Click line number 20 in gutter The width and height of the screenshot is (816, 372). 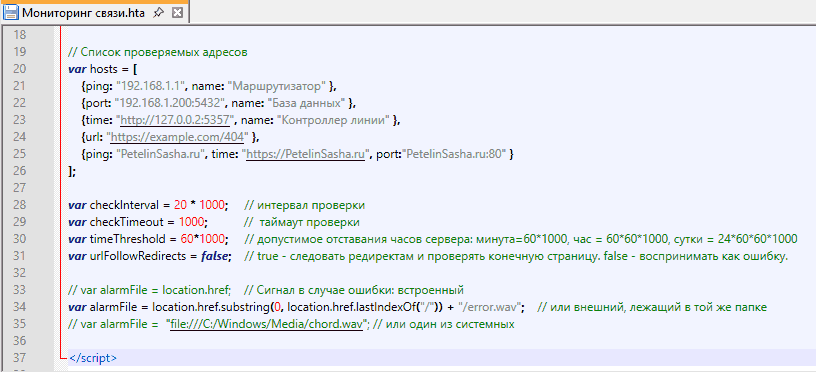pos(19,69)
